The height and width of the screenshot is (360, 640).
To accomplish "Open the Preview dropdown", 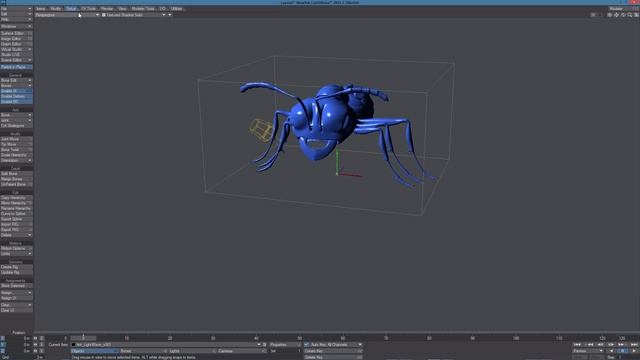I will click(588, 351).
